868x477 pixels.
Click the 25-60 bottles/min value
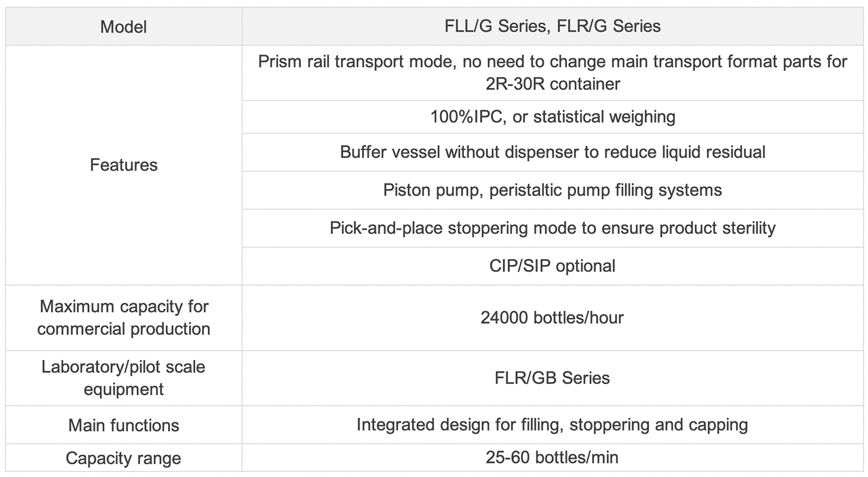pos(552,457)
